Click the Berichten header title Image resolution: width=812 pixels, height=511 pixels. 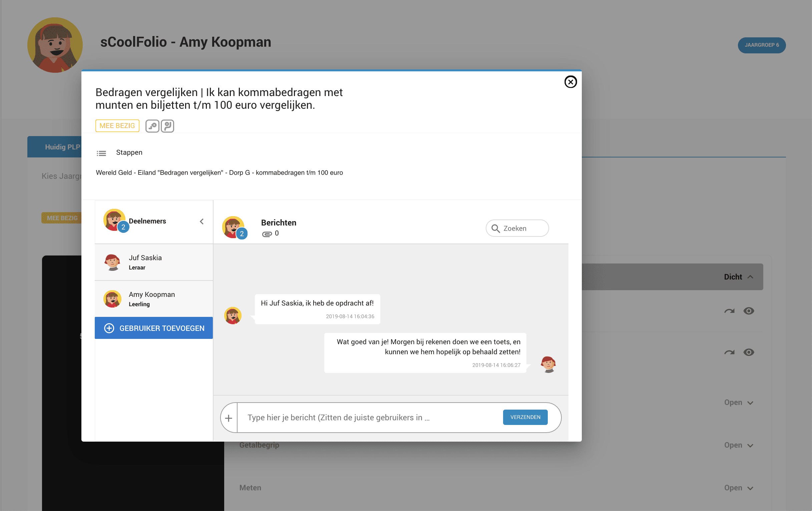[279, 223]
